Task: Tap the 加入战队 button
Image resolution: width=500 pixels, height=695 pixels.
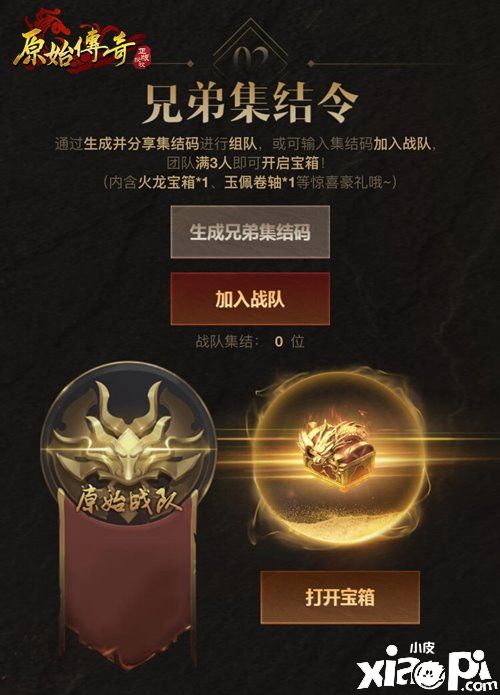Action: (x=250, y=299)
